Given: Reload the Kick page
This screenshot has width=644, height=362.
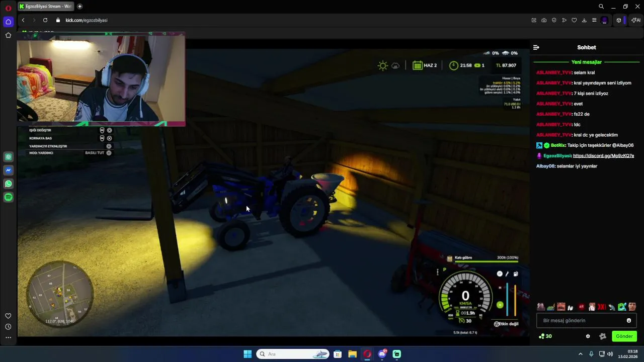Looking at the screenshot, I should coord(45,20).
